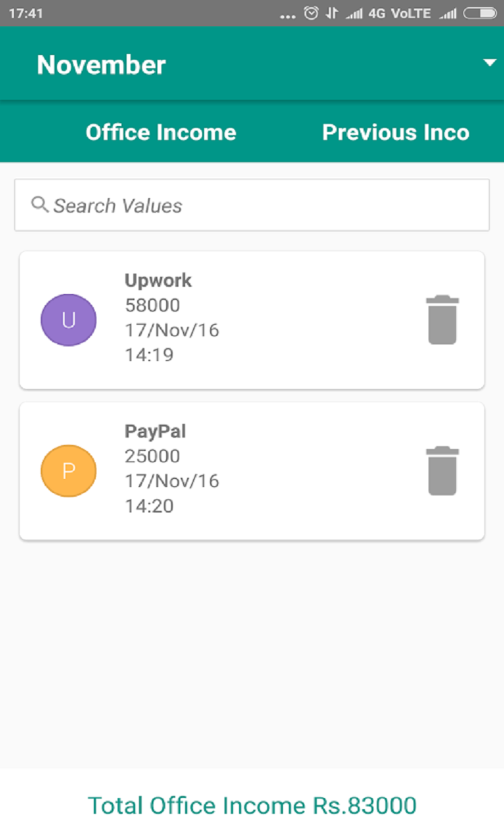Click the orange P avatar circle
The width and height of the screenshot is (504, 840).
[x=69, y=471]
